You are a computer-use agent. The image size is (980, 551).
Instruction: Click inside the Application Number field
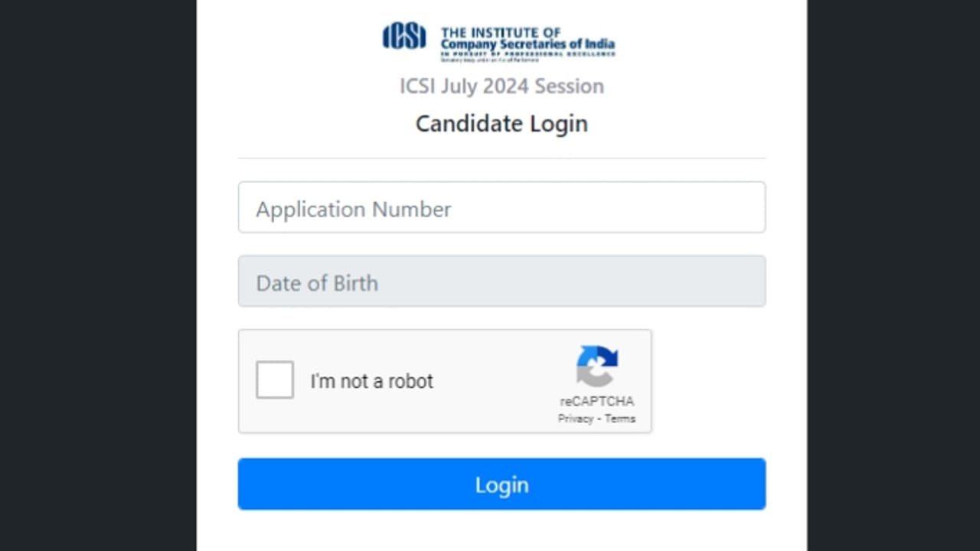click(x=501, y=207)
